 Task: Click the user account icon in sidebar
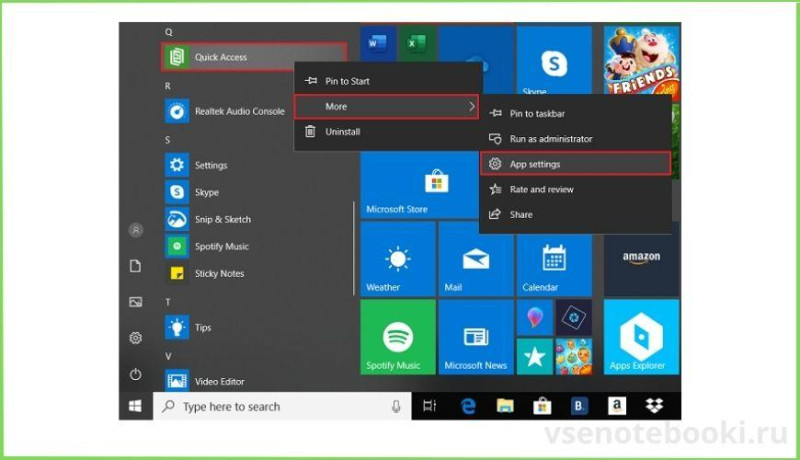136,230
